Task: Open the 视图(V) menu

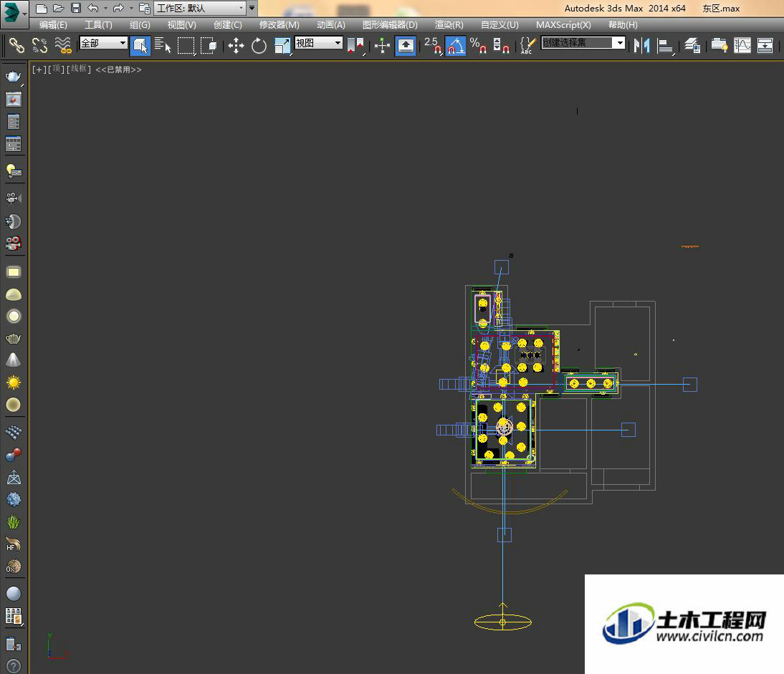Action: click(x=181, y=25)
